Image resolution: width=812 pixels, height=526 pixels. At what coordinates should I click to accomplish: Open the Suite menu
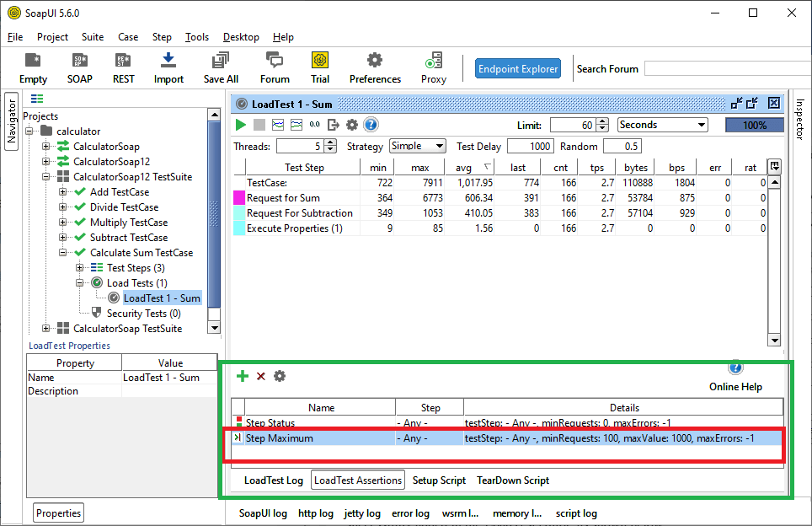coord(93,37)
